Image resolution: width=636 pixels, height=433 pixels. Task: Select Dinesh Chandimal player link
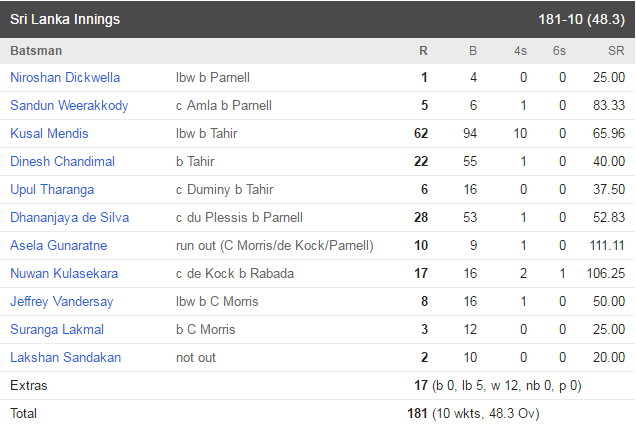62,161
